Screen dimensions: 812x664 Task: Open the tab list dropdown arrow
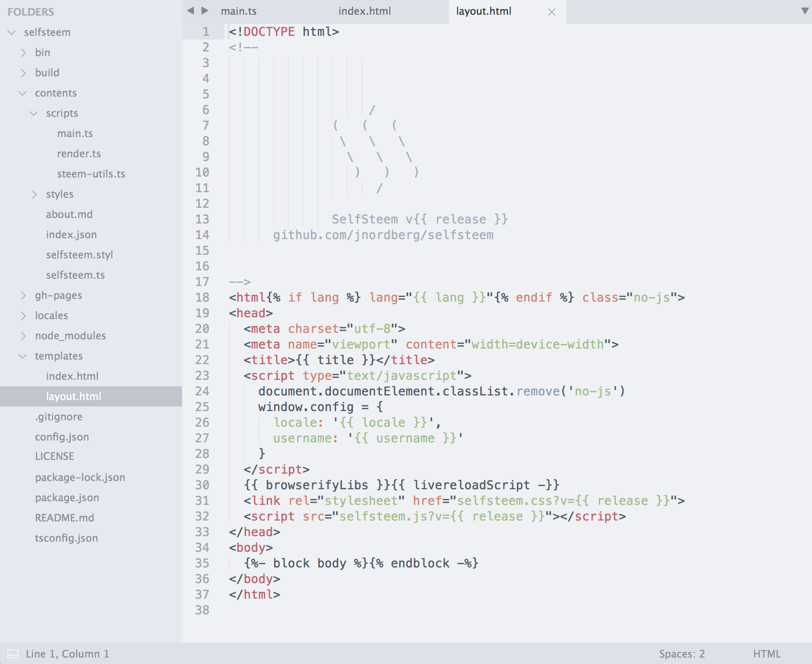point(805,11)
